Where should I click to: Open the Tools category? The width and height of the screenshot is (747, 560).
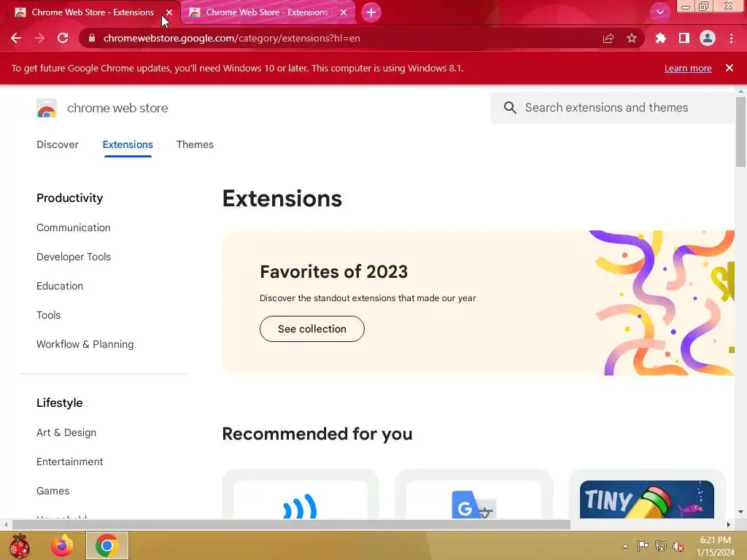(48, 315)
